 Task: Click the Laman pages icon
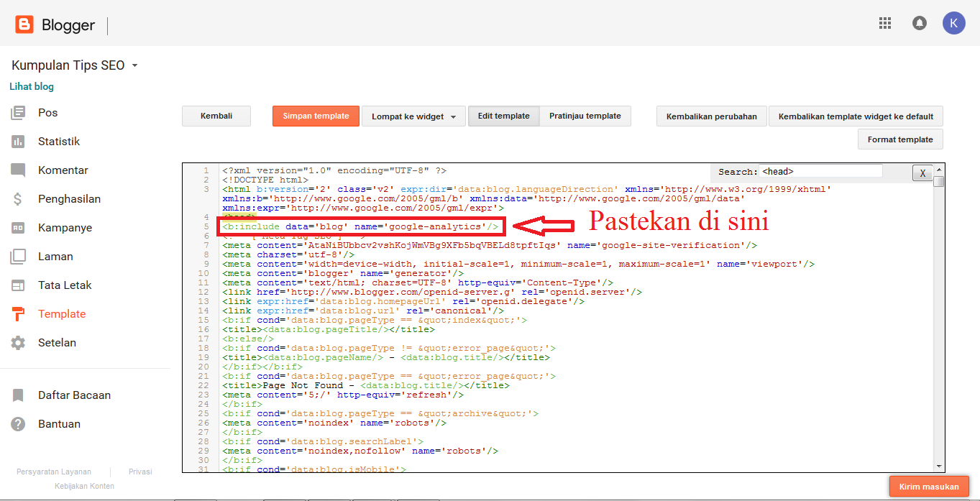[18, 257]
